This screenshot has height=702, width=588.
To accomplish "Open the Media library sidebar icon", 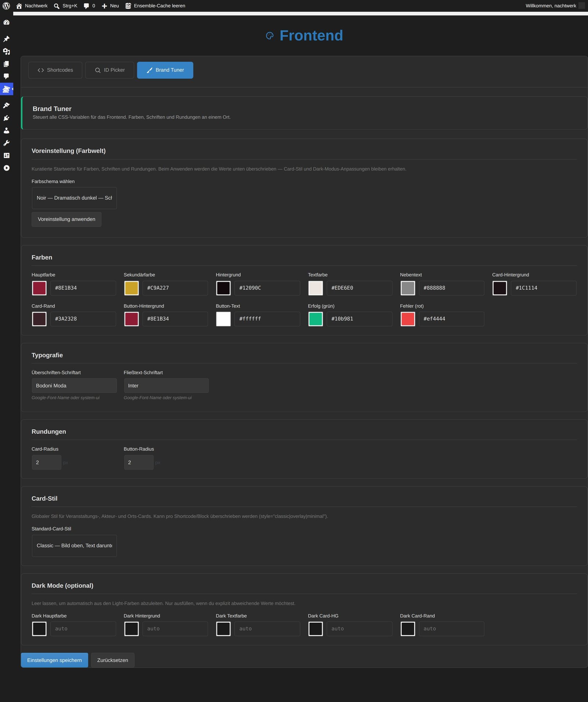I will [x=6, y=51].
